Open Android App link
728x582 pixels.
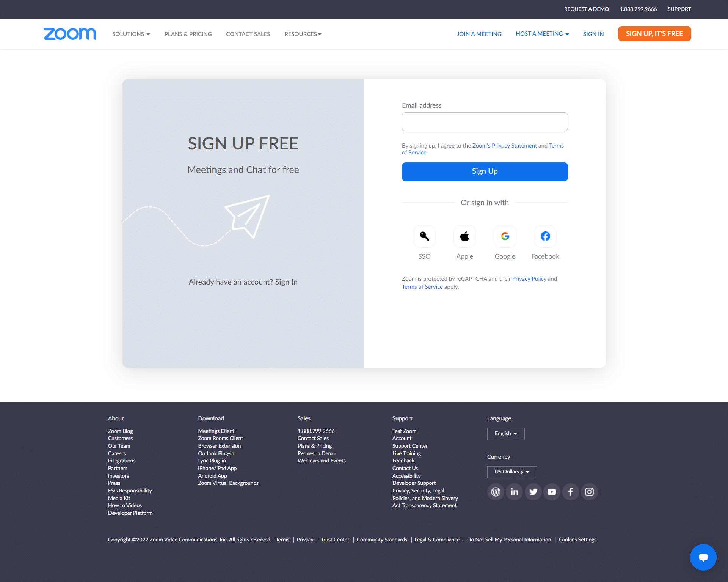(x=212, y=476)
